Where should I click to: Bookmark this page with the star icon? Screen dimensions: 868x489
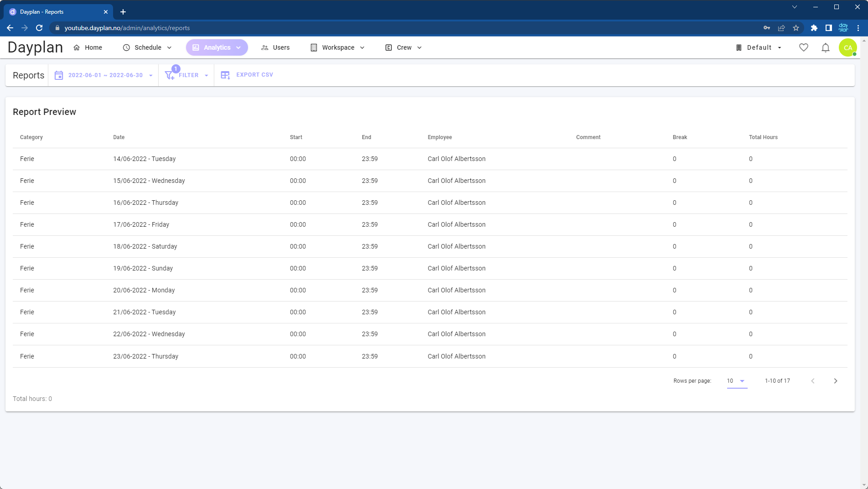coord(796,28)
